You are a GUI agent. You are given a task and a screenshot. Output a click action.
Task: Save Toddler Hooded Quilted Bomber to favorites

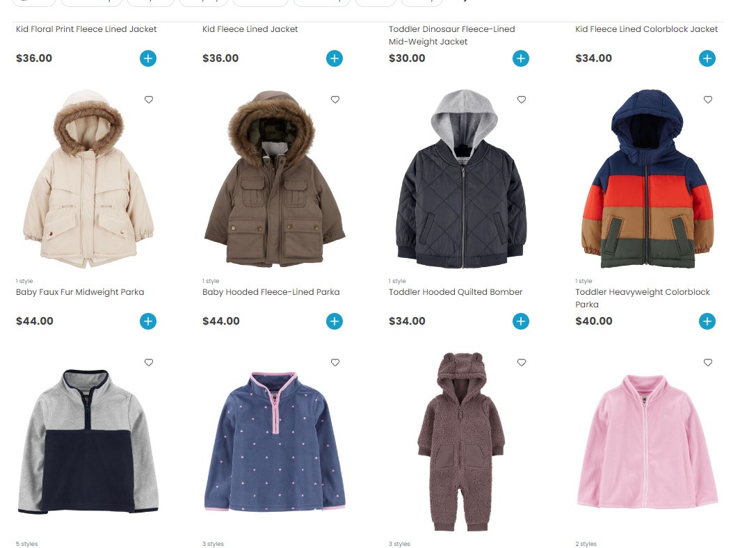click(521, 99)
